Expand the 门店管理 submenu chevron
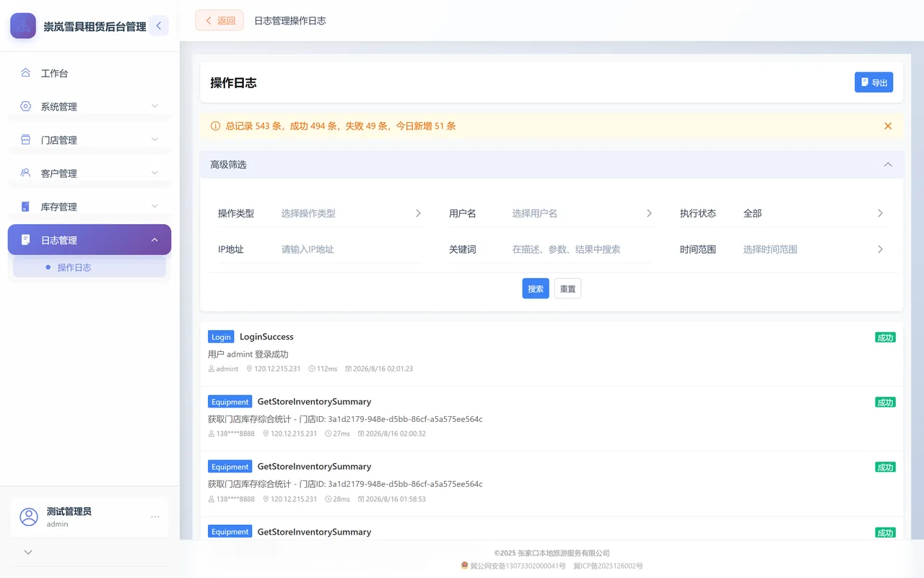The image size is (924, 578). pos(154,139)
